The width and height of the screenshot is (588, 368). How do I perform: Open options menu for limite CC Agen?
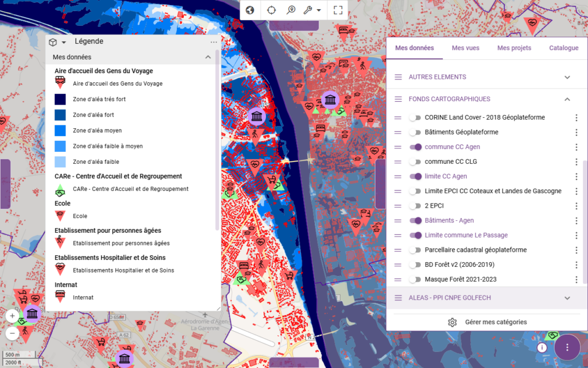pos(577,177)
